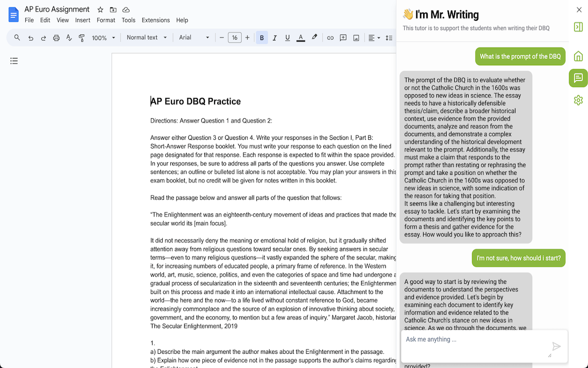588x368 pixels.
Task: Click the add comment icon
Action: [x=343, y=38]
